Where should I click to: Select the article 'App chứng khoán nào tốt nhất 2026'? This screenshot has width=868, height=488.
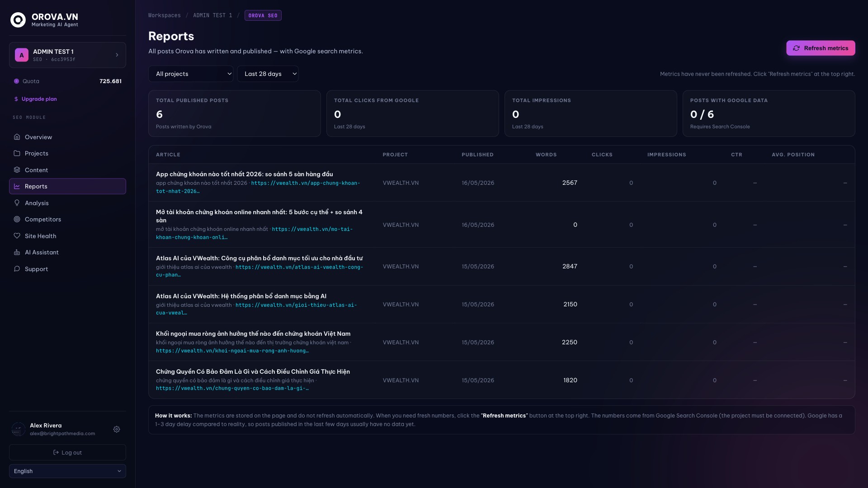(244, 174)
